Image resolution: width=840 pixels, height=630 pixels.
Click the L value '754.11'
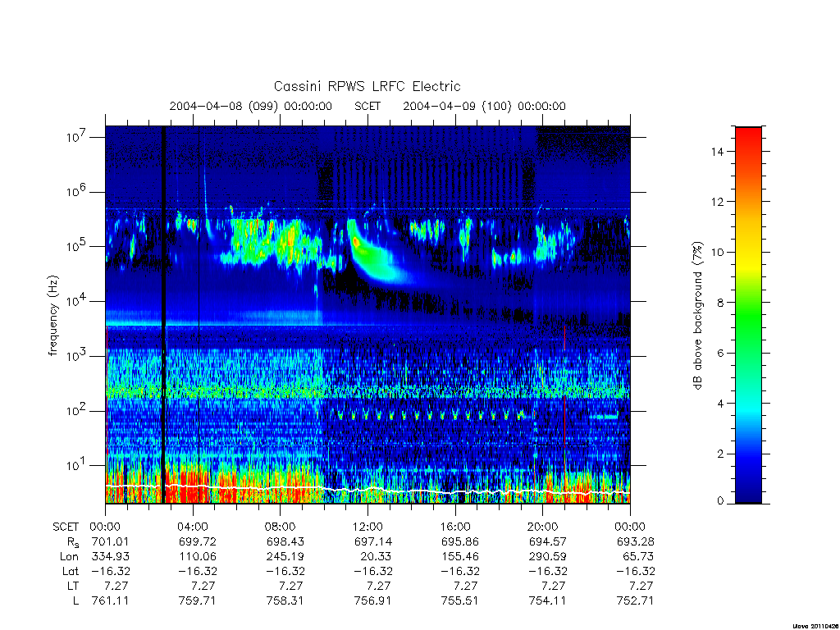click(x=547, y=601)
